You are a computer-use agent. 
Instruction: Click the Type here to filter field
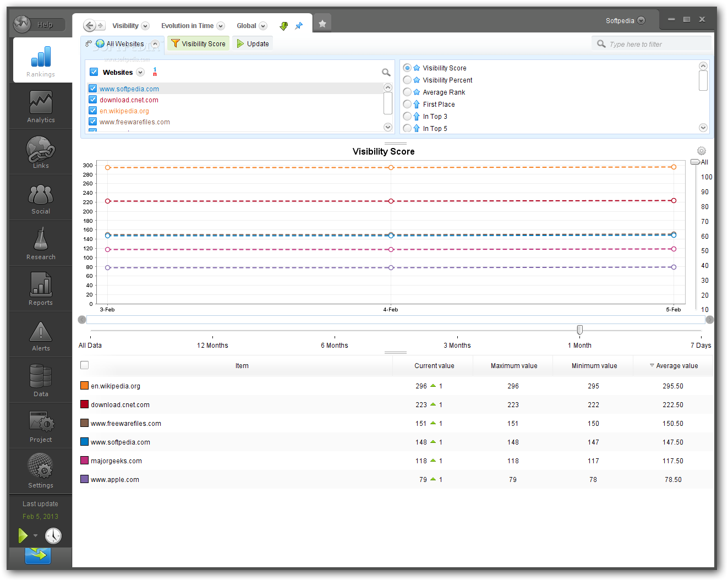(652, 44)
